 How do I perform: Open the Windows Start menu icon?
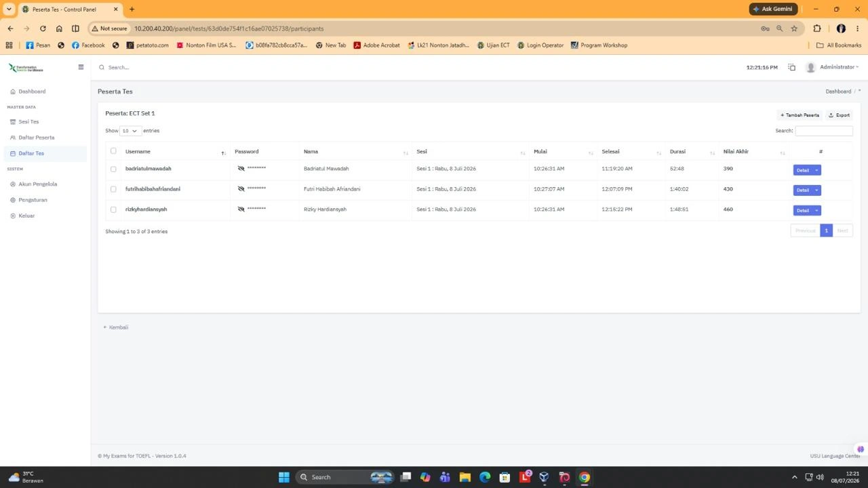point(284,477)
